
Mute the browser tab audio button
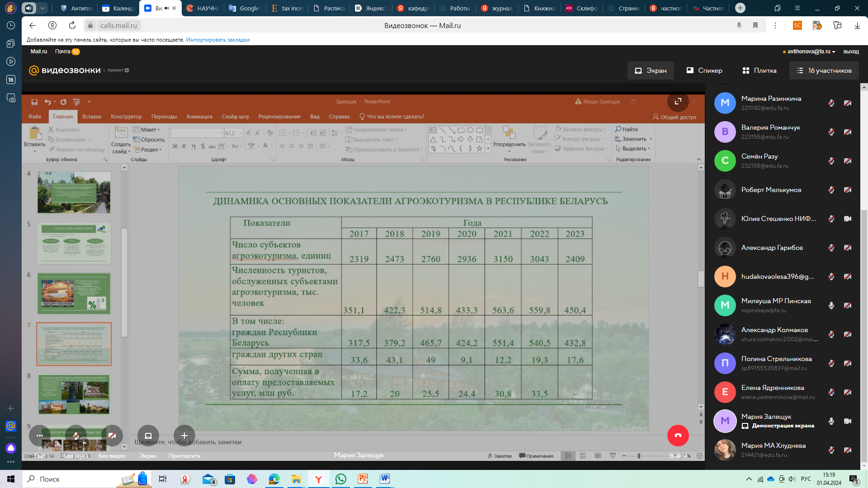pyautogui.click(x=29, y=8)
